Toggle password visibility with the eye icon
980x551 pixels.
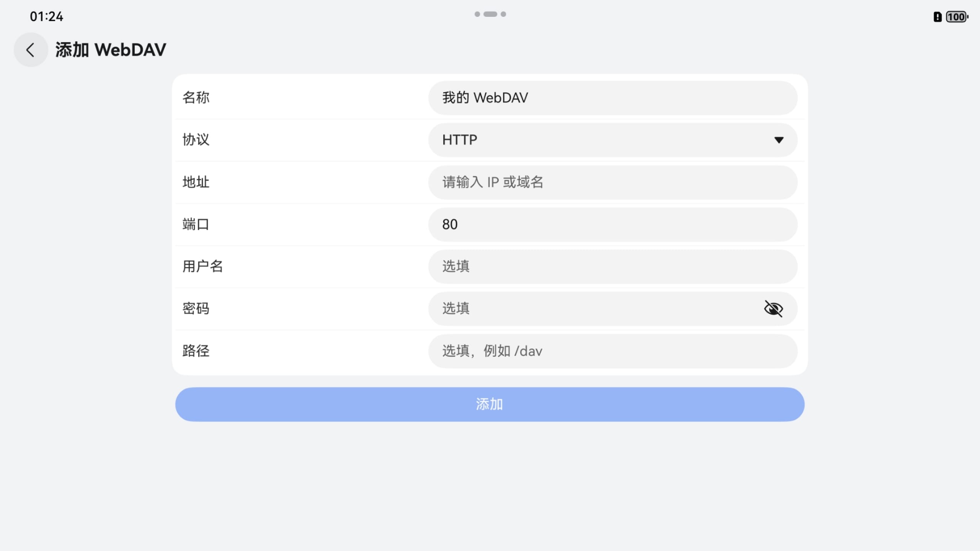[773, 308]
